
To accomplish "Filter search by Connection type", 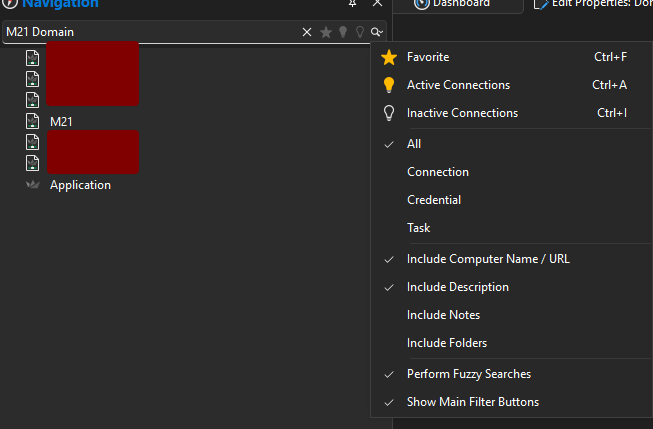I will [438, 172].
